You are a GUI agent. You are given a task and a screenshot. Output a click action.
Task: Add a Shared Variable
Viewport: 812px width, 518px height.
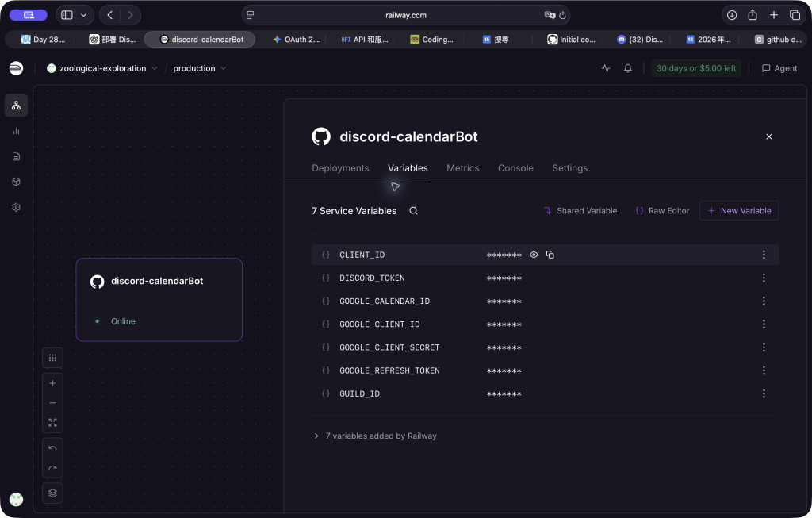click(580, 211)
